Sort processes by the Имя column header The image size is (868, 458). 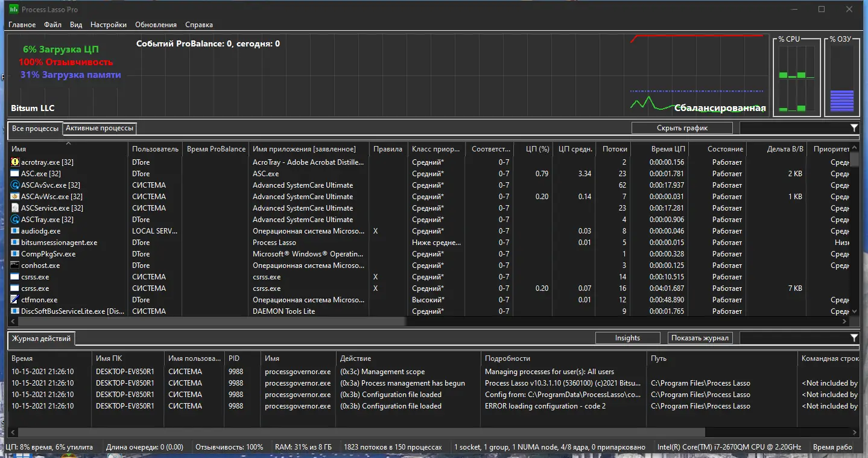pos(68,149)
